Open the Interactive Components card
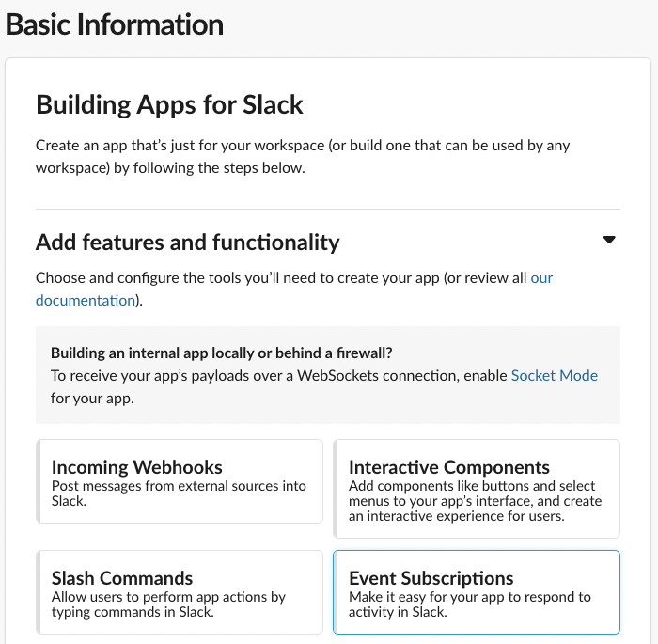The width and height of the screenshot is (658, 644). coord(477,489)
